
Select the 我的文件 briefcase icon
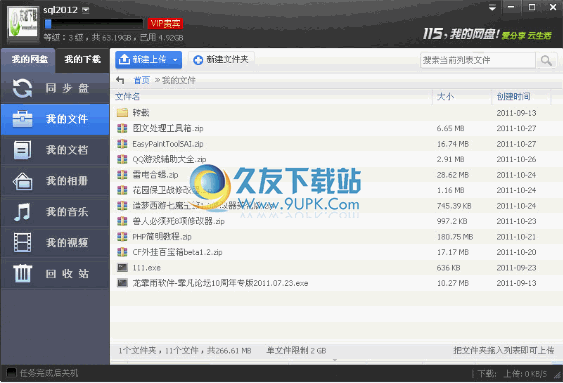(22, 119)
